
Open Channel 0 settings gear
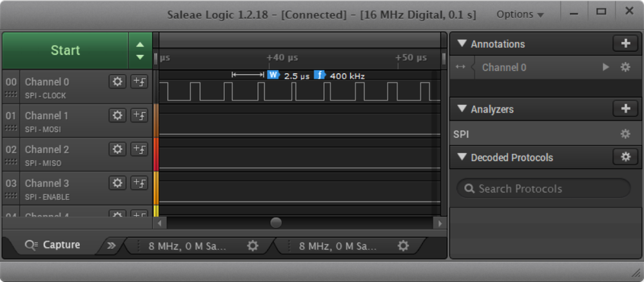click(117, 81)
